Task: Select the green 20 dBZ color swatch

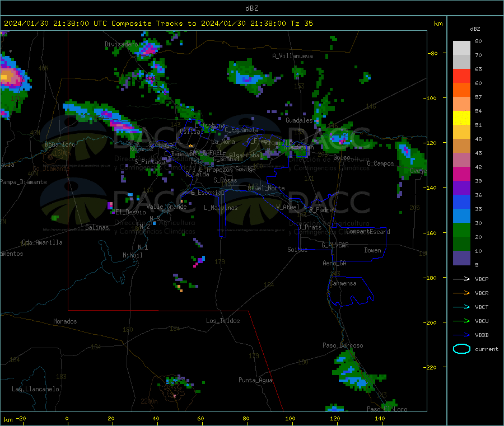Action: (461, 230)
